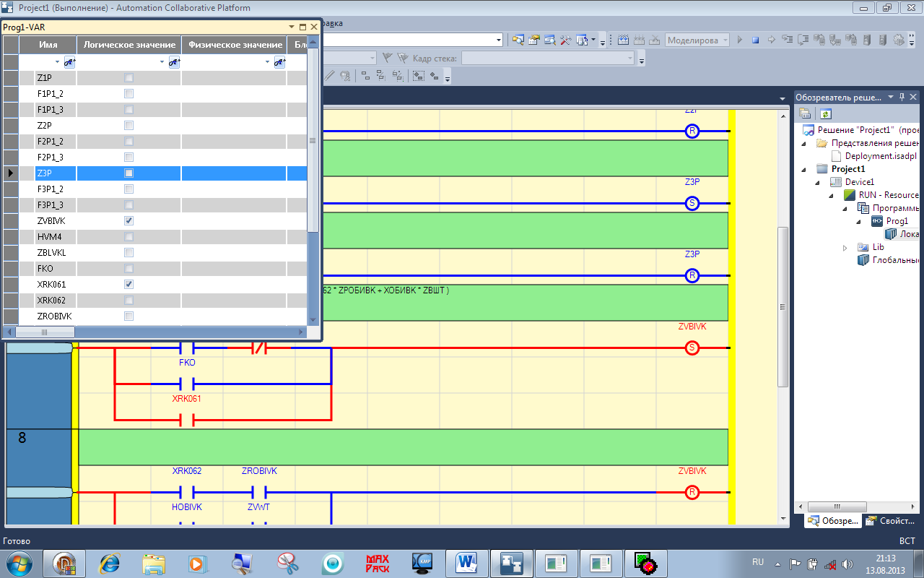Toggle the ZVBIVK logical value checkbox
The width and height of the screenshot is (924, 578).
pos(128,220)
